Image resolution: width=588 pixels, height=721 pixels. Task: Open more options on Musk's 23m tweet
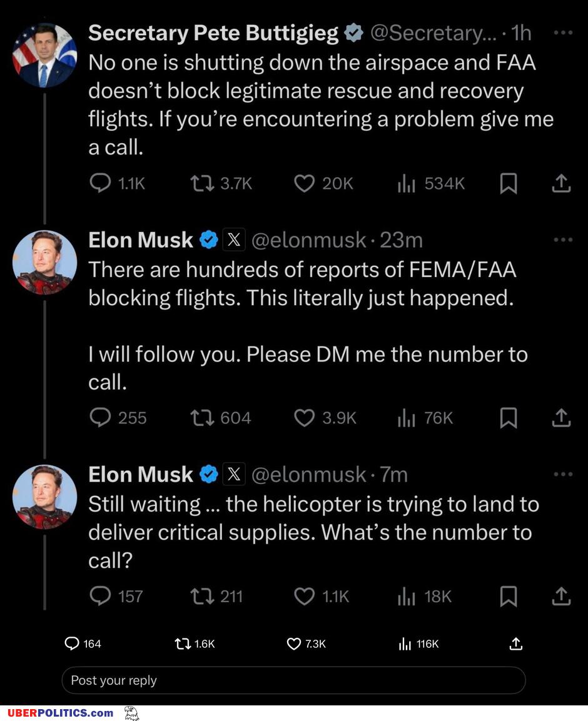coord(563,239)
